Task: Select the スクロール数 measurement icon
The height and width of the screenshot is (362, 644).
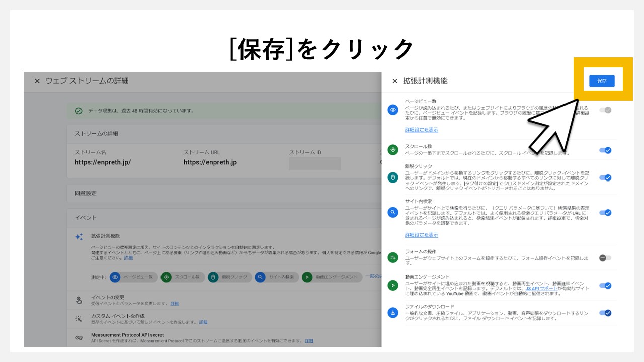Action: (x=393, y=150)
